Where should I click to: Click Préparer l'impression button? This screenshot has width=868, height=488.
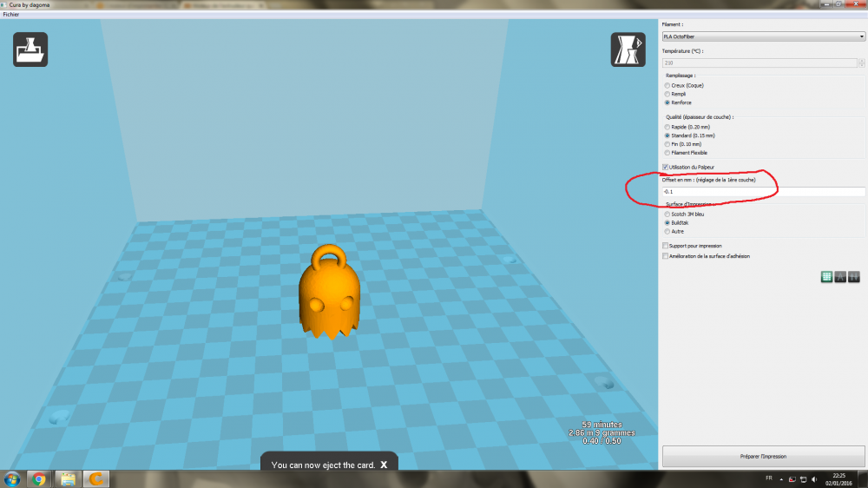tap(763, 457)
